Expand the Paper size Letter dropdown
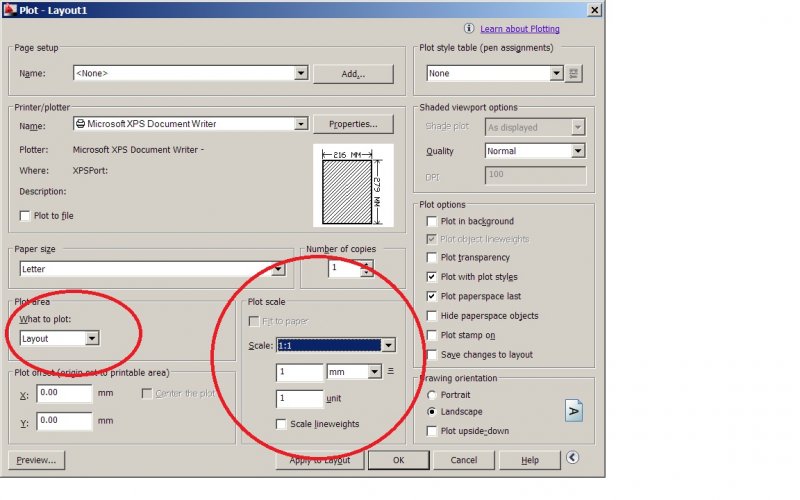The height and width of the screenshot is (500, 800). tap(279, 269)
